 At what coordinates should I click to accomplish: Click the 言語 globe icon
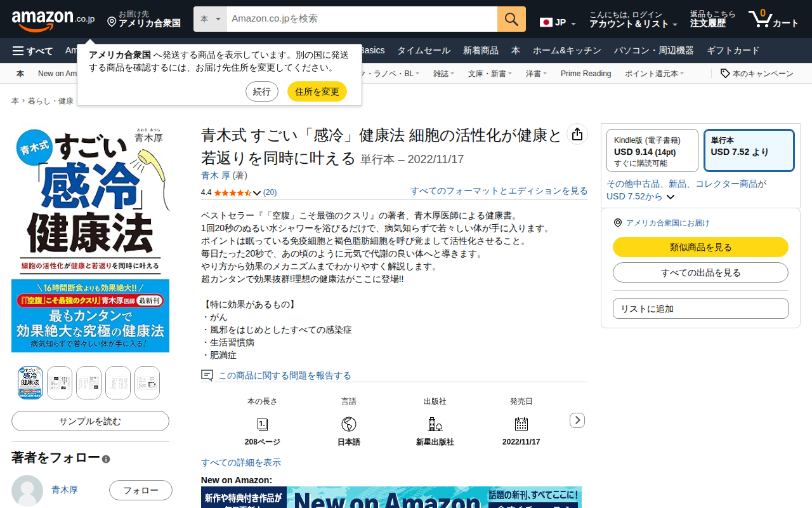coord(348,424)
